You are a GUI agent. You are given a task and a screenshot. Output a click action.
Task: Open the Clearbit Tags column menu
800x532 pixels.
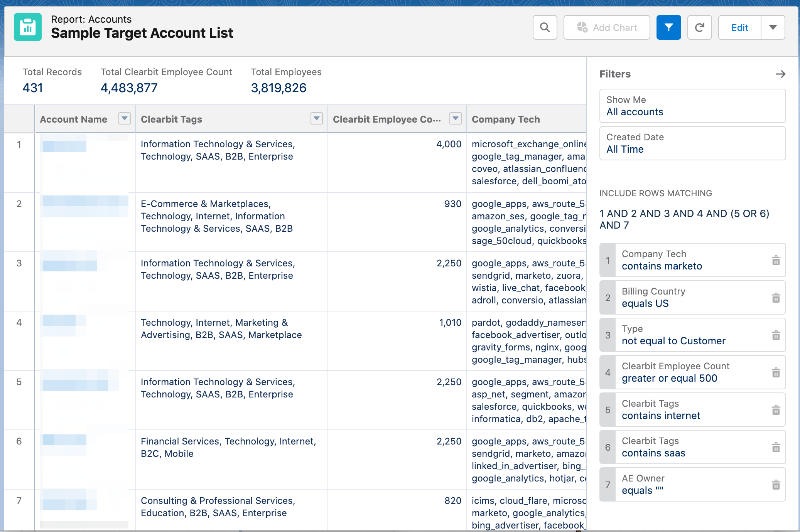pyautogui.click(x=316, y=119)
